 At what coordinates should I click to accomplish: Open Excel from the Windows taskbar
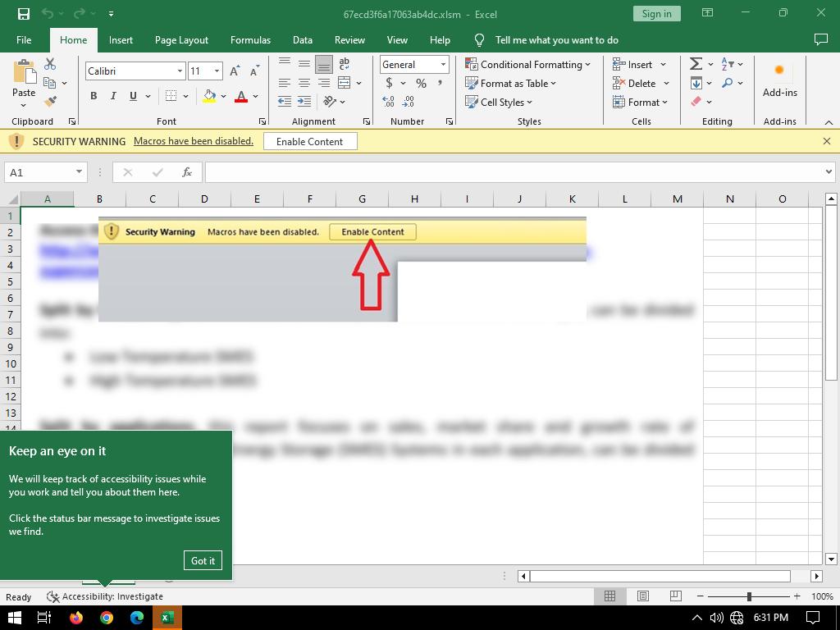pos(167,618)
